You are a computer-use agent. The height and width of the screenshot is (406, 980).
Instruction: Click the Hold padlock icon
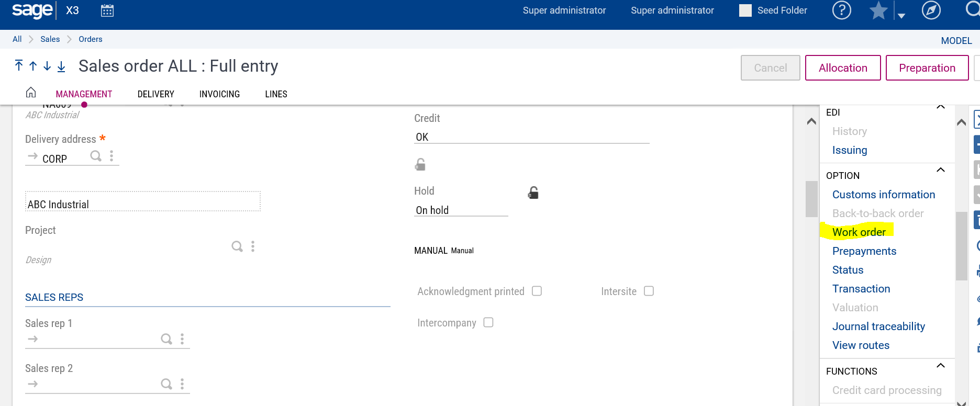(533, 193)
